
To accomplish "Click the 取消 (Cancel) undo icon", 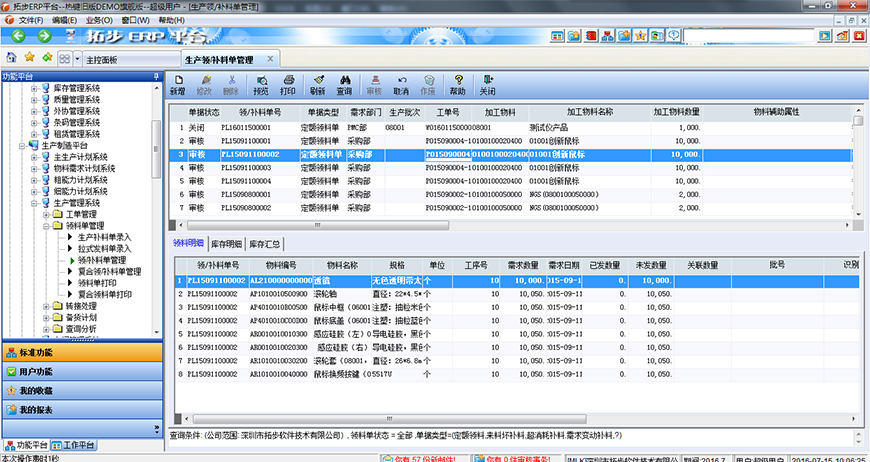I will [x=401, y=84].
